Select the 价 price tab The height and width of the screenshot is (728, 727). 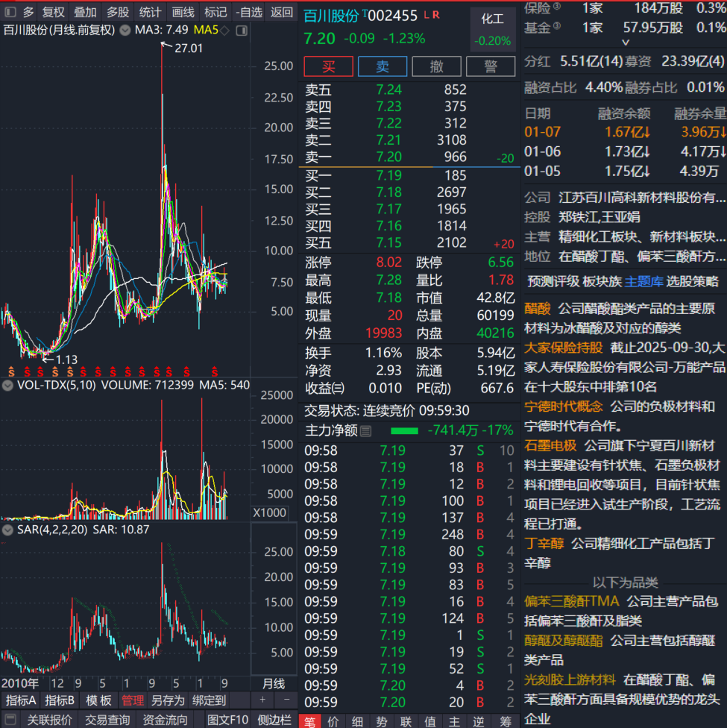point(333,721)
